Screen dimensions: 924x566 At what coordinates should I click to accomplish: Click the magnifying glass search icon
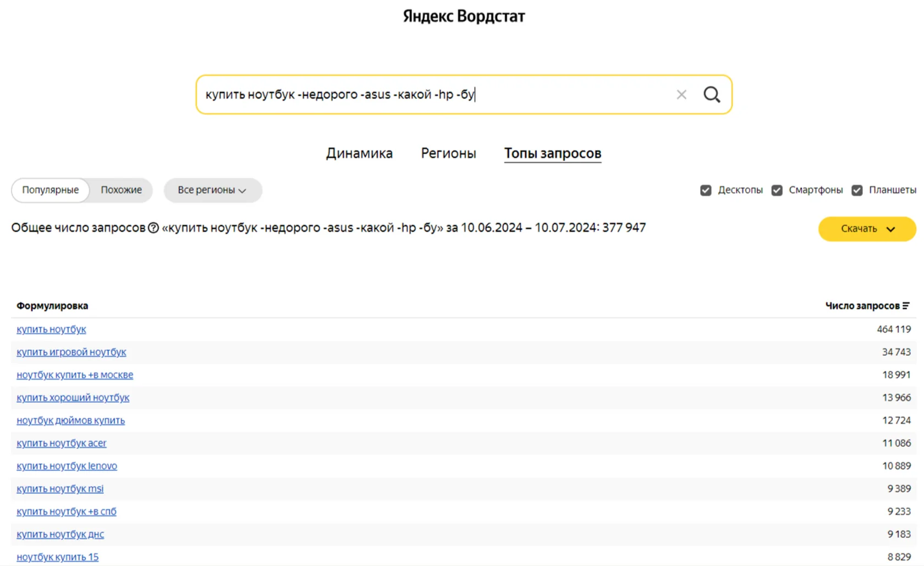tap(712, 95)
